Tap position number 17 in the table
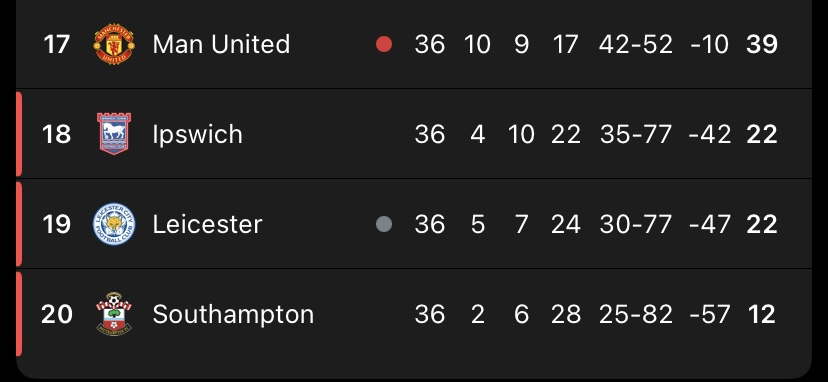The height and width of the screenshot is (382, 828). (x=57, y=44)
